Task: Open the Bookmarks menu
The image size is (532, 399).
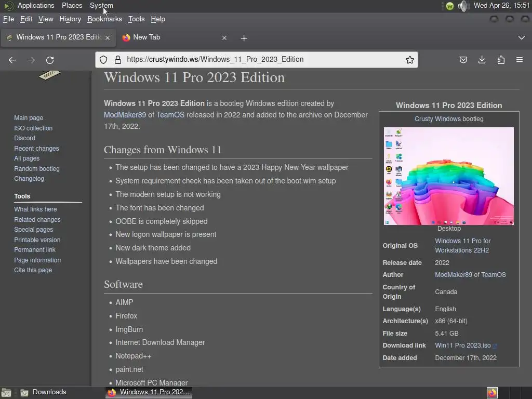Action: pos(104,19)
